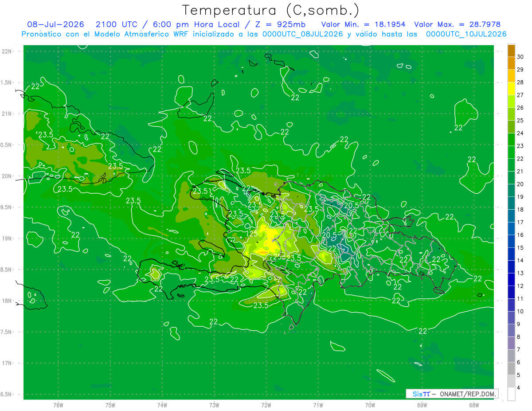532x411 pixels.
Task: Click the "71W" longitude axis label
Action: [318, 405]
